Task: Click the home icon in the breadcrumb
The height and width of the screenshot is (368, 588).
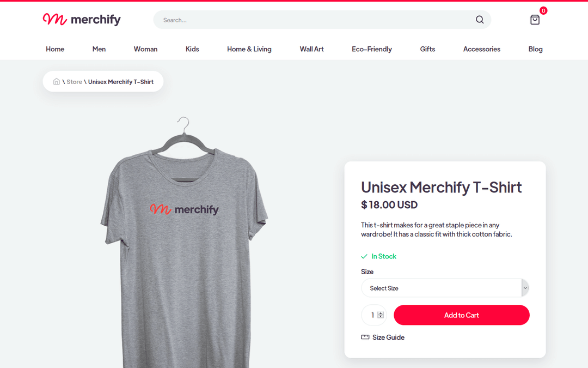Action: [57, 81]
